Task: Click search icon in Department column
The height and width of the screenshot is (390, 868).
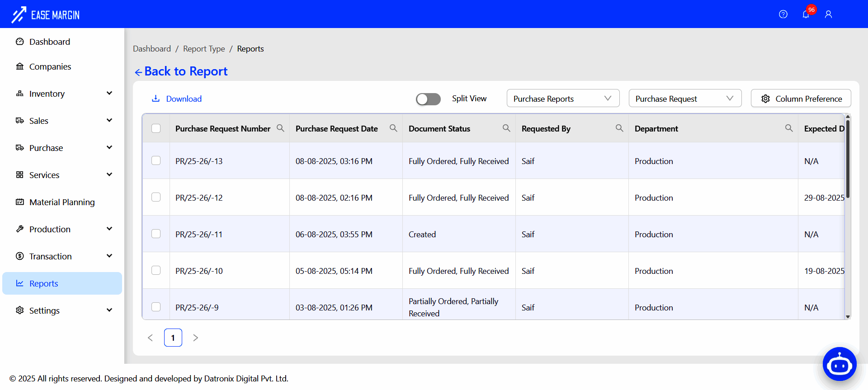Action: [789, 128]
